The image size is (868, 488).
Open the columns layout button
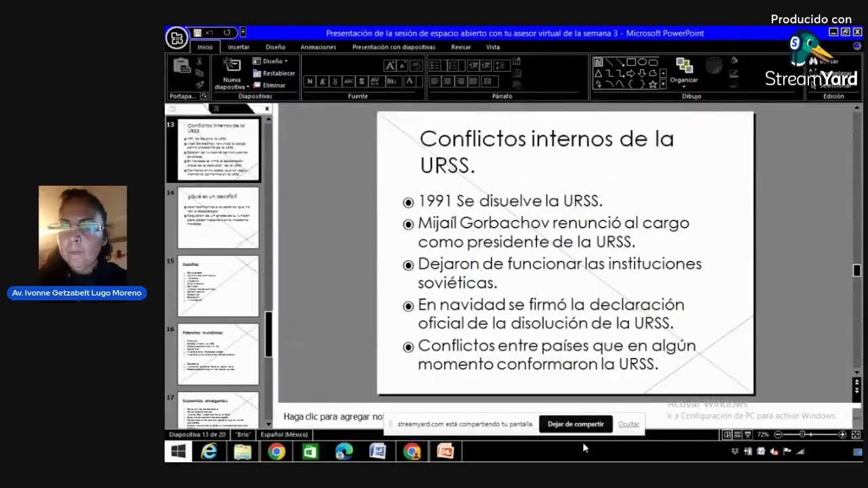coord(490,81)
